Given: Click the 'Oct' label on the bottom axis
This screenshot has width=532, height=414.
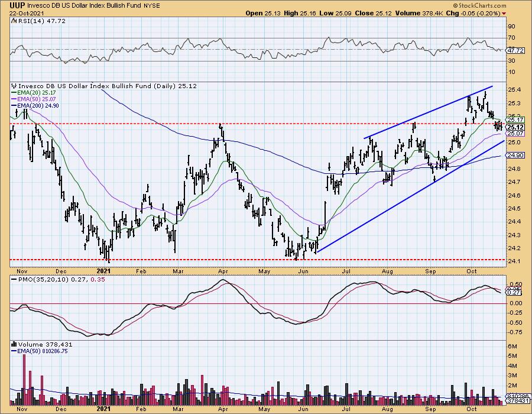Looking at the screenshot, I should (471, 409).
